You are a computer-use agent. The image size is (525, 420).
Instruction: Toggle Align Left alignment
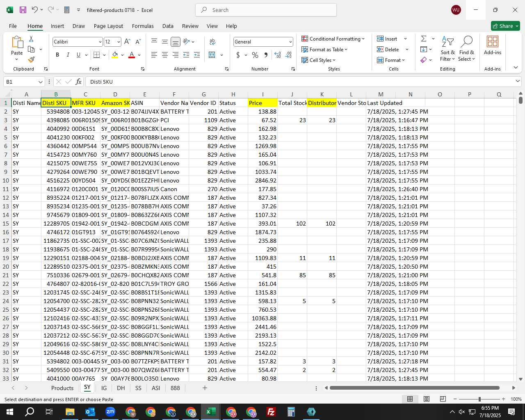154,55
